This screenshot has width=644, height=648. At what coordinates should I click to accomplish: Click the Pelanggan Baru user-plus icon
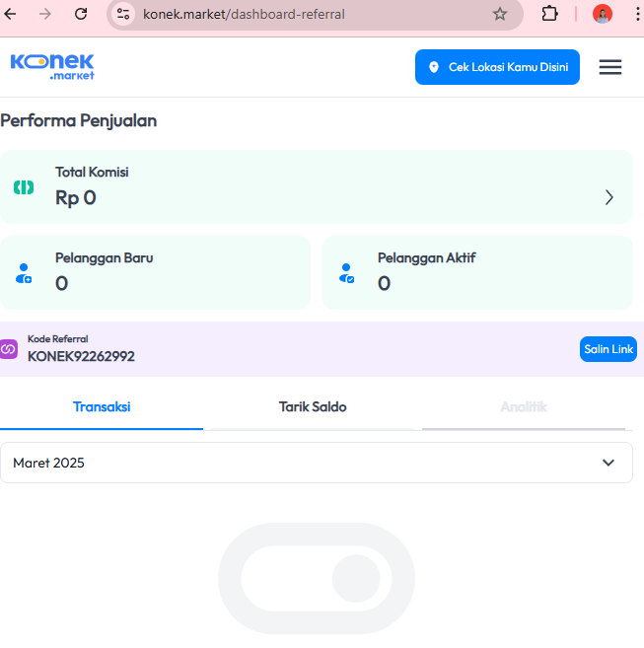[24, 273]
